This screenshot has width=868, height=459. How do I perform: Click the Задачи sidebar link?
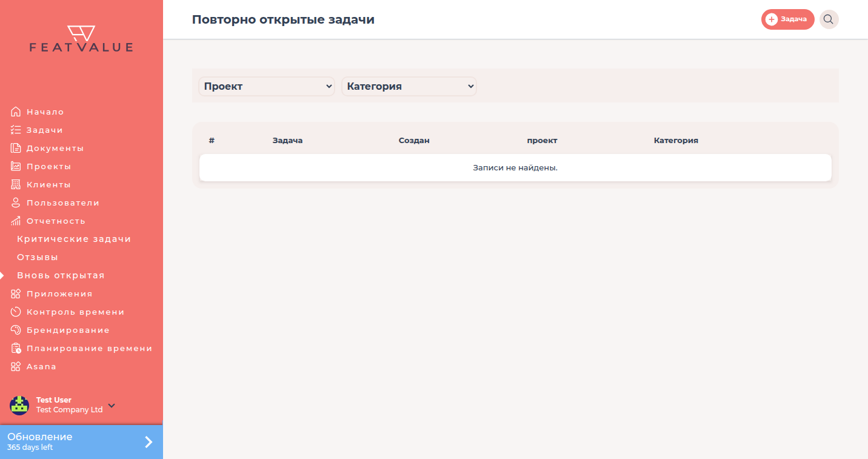(x=44, y=130)
